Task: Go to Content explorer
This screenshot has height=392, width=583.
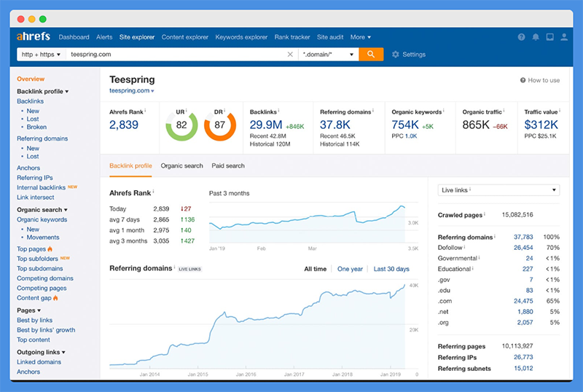Action: pos(185,37)
